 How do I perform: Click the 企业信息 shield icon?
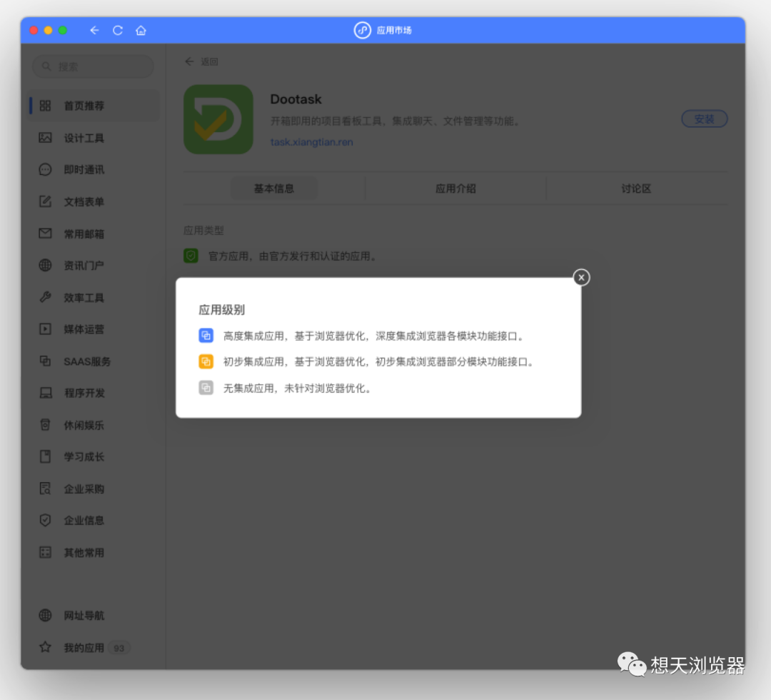(x=45, y=521)
